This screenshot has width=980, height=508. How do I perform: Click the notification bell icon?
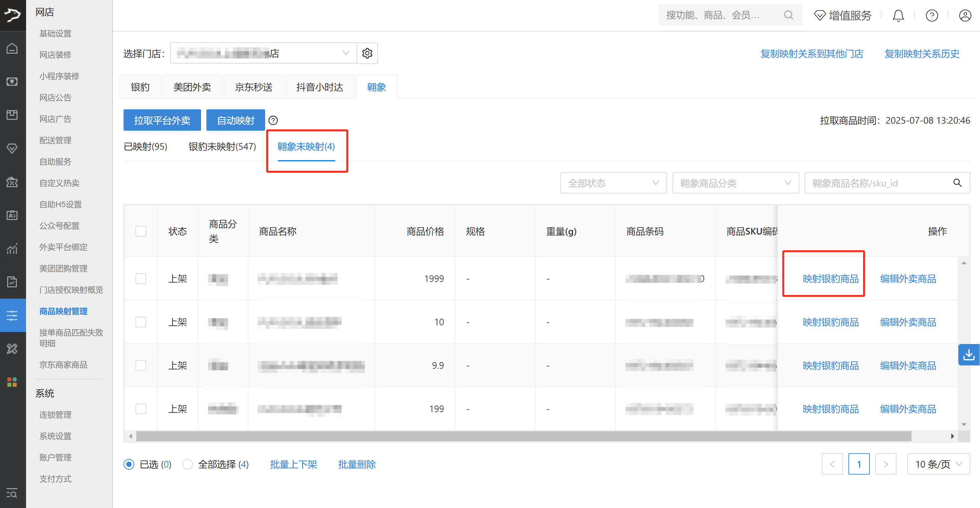point(898,16)
